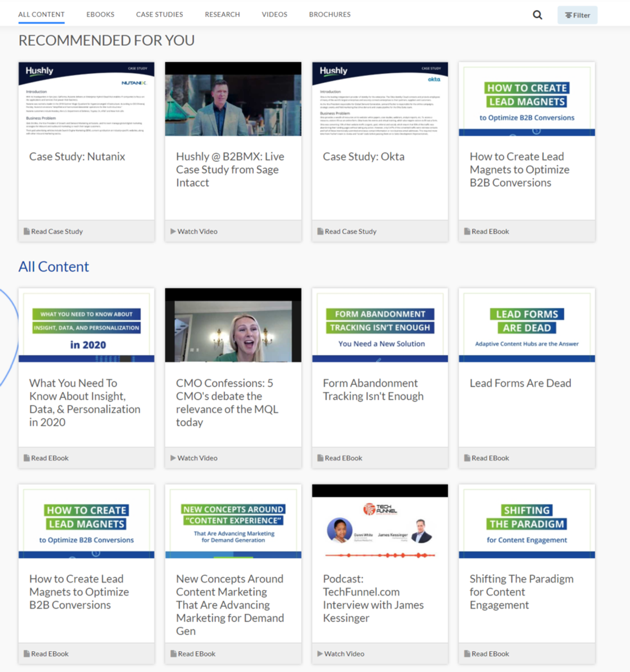
Task: Click the 'Lead Forms Are Dead' title
Action: [520, 383]
